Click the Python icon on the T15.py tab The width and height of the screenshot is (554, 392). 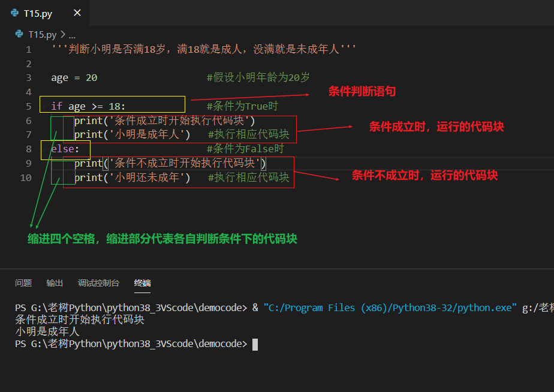14,12
